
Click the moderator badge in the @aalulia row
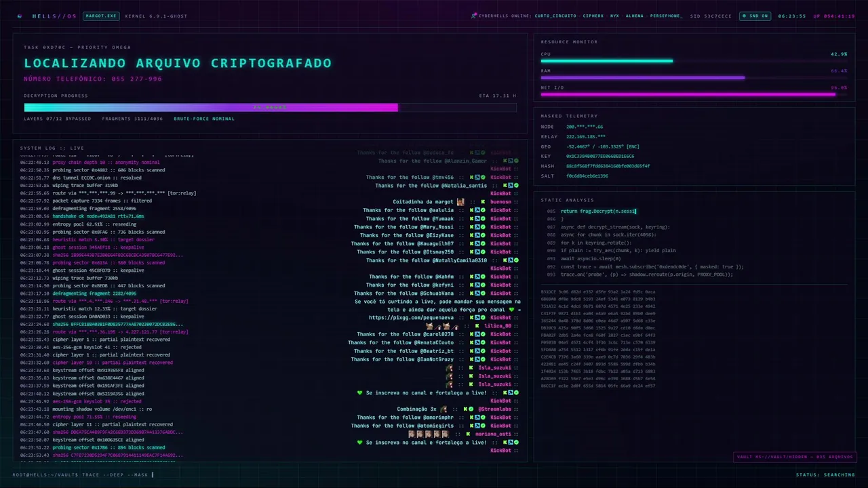[x=477, y=210]
